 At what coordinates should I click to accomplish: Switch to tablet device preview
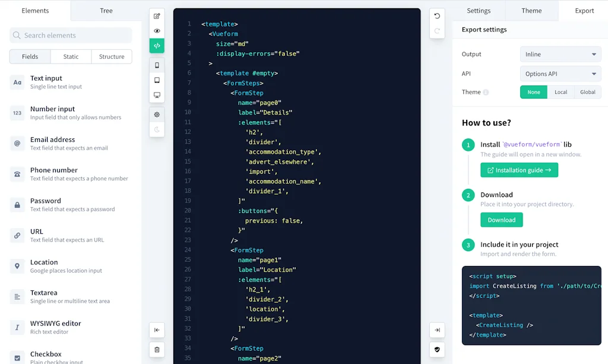(157, 80)
